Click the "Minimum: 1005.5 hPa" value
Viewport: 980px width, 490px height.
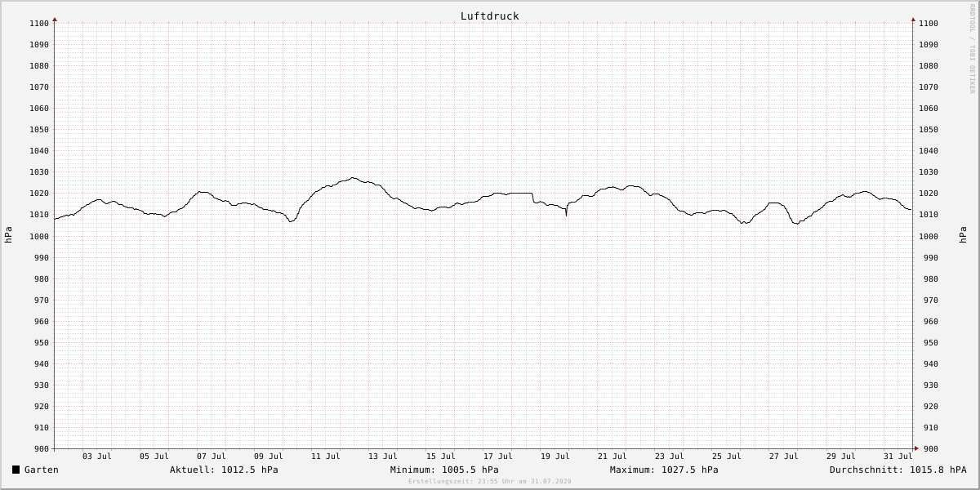coord(444,470)
